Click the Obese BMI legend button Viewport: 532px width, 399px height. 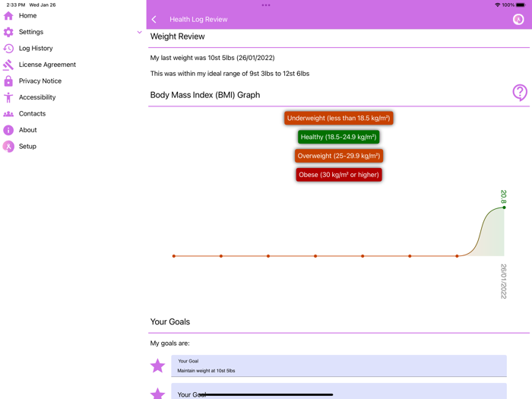[x=339, y=175]
